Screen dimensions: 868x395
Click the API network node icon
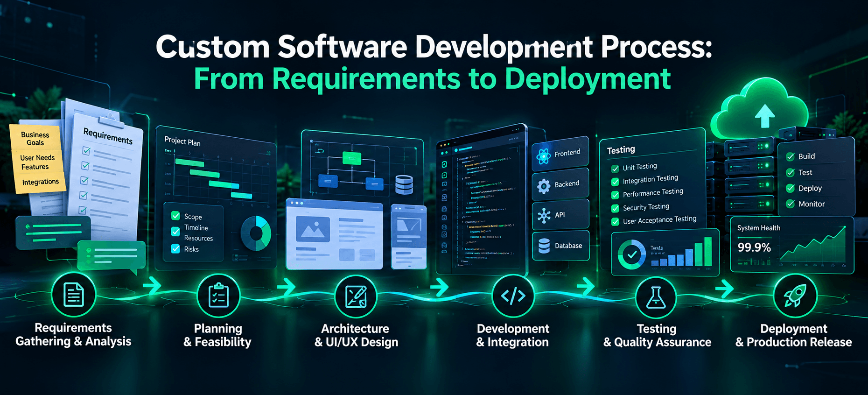(544, 216)
